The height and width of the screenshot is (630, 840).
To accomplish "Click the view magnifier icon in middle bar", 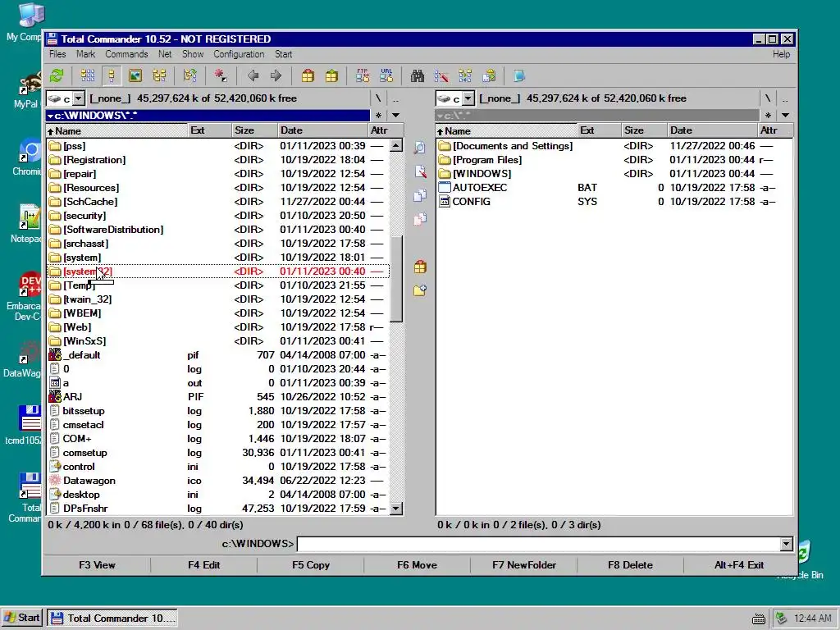I will (x=420, y=148).
